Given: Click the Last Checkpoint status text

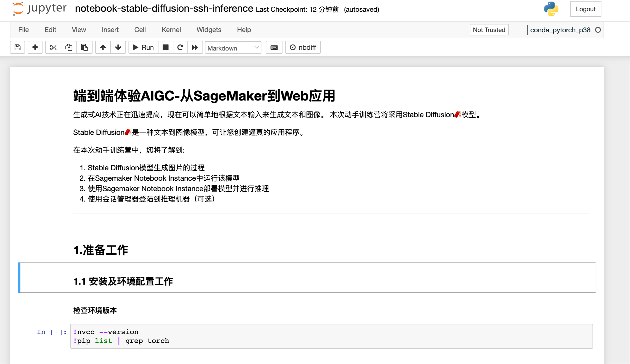Looking at the screenshot, I should [x=297, y=10].
